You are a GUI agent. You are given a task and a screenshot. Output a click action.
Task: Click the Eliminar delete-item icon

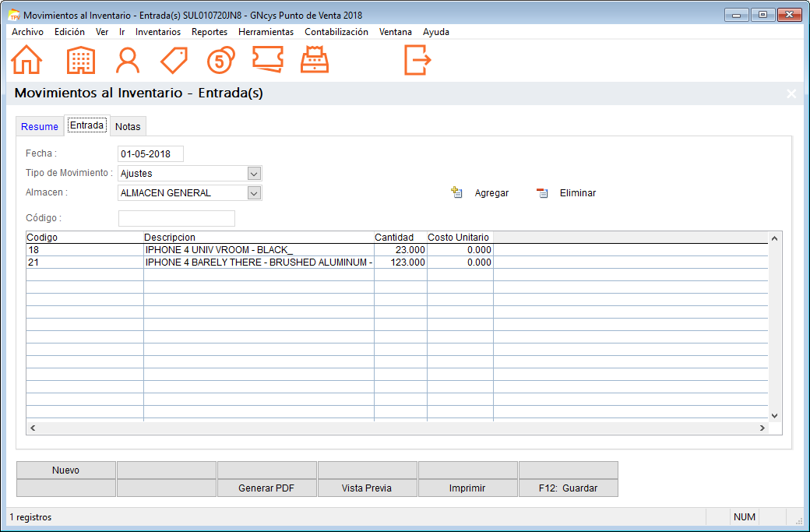(x=542, y=192)
